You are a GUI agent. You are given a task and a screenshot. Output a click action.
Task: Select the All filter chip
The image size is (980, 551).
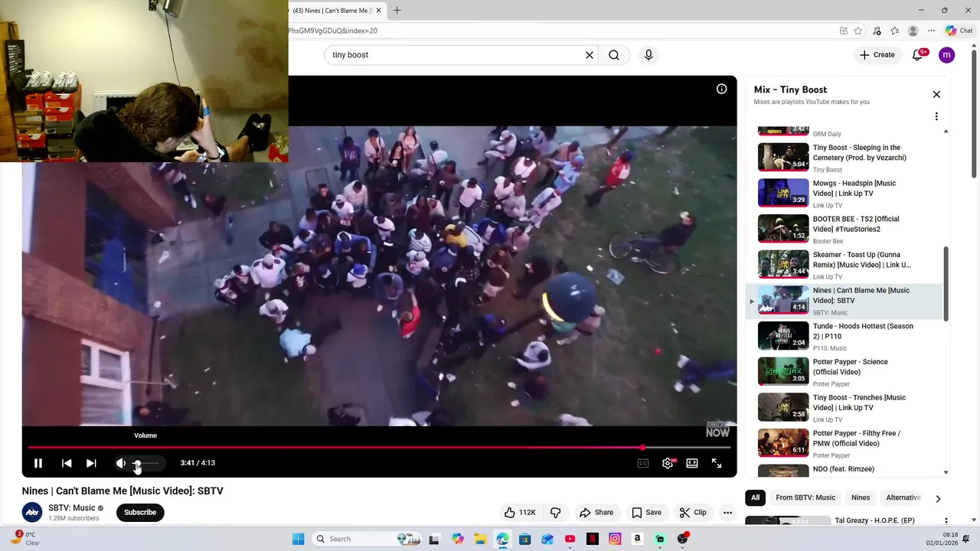click(x=755, y=497)
